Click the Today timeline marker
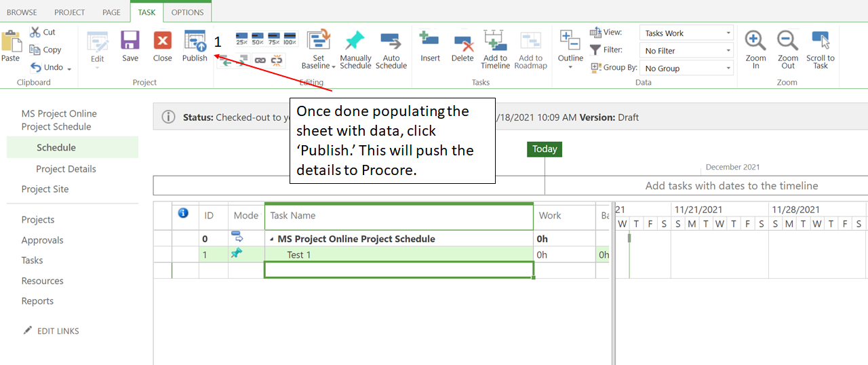Image resolution: width=868 pixels, height=365 pixels. point(545,149)
